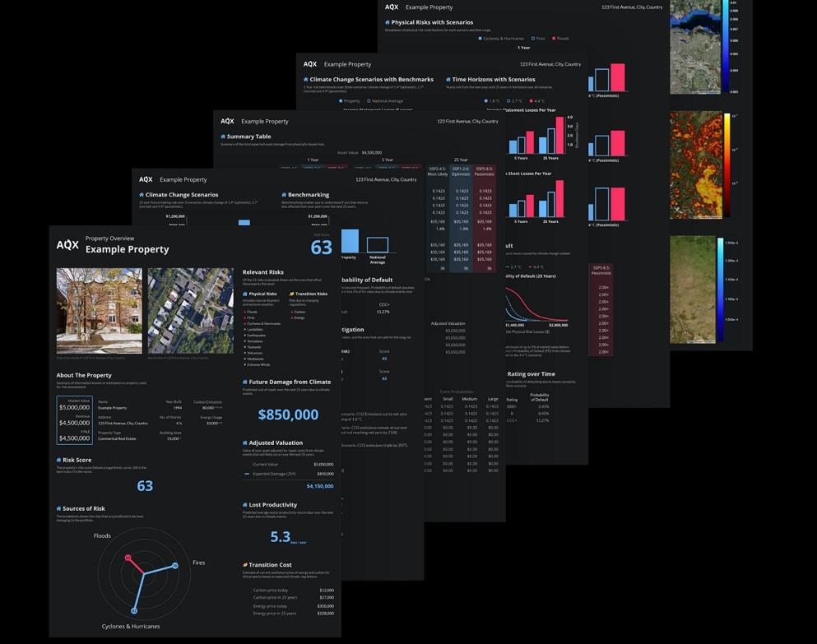Click the Floods label on radar chart
817x644 pixels.
pyautogui.click(x=102, y=535)
